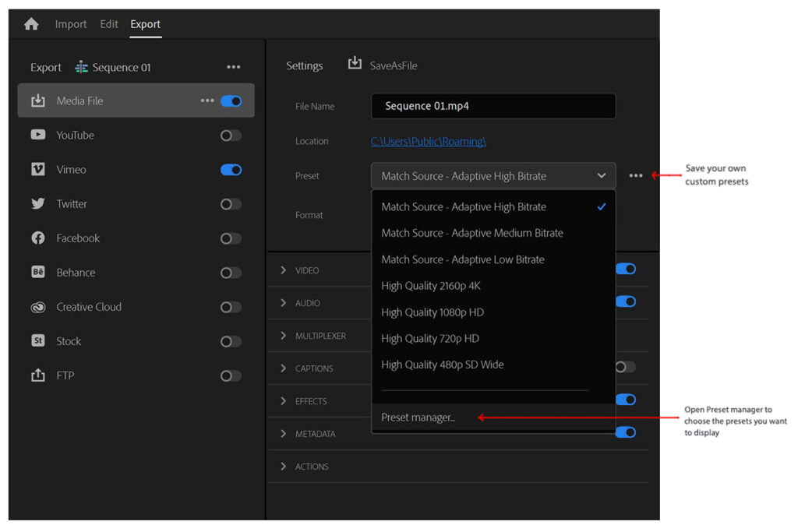Open the Export header three-dot menu
Image resolution: width=798 pixels, height=532 pixels.
point(234,67)
